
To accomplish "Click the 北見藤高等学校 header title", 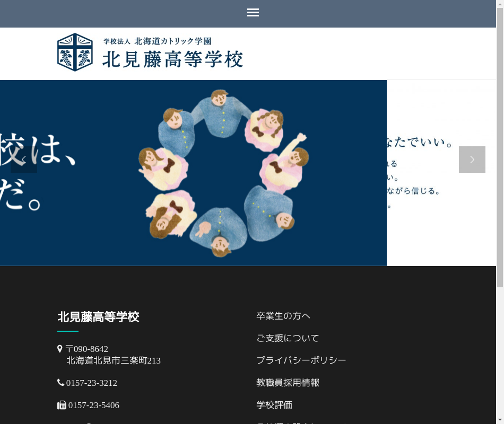I will click(x=172, y=59).
